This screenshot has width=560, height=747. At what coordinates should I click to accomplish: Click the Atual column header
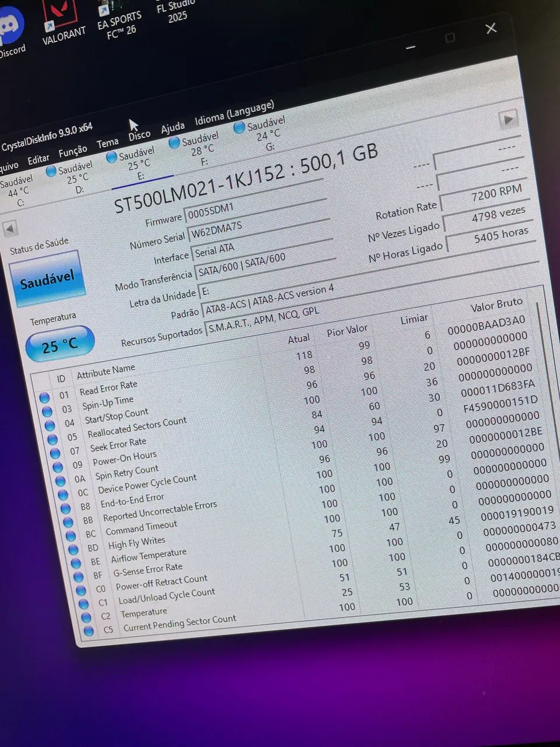pos(299,339)
